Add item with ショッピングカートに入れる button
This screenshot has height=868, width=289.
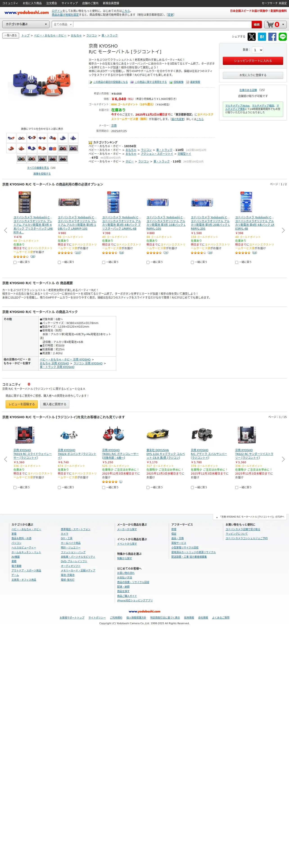click(x=253, y=61)
